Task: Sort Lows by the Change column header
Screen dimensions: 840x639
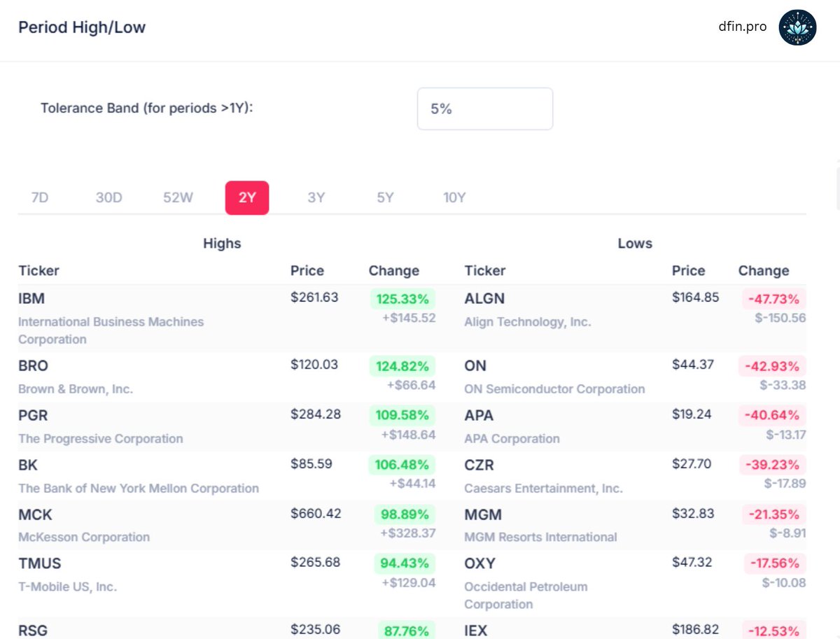Action: point(763,270)
